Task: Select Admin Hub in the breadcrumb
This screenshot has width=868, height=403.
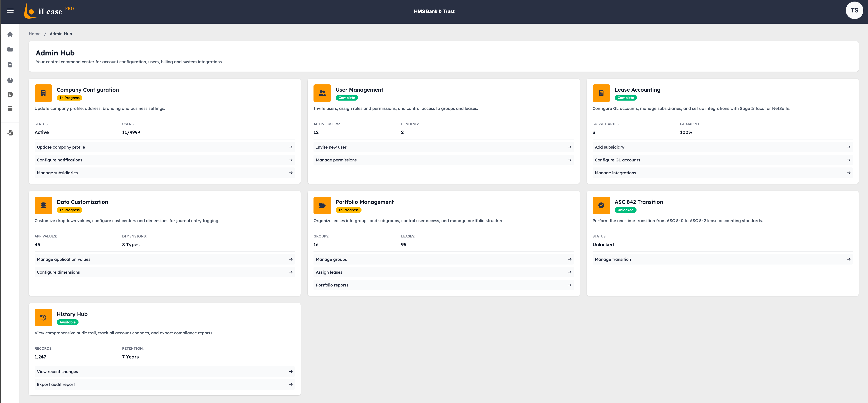Action: (61, 33)
